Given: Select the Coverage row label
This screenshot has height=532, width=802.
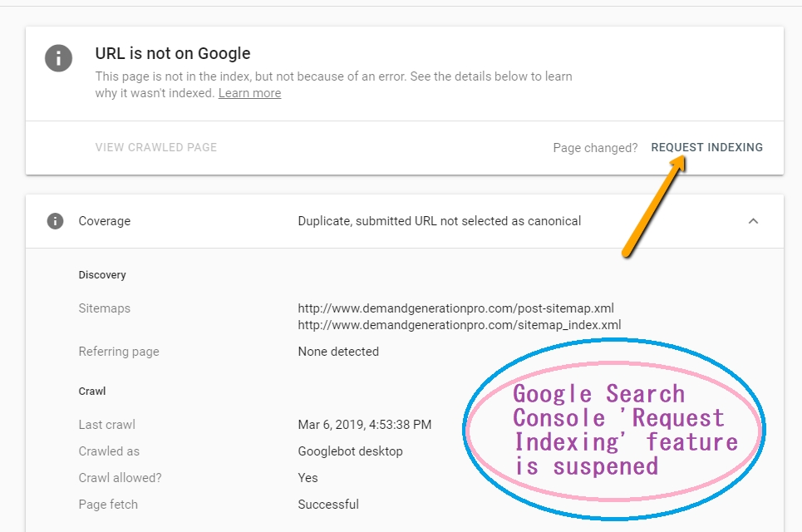Looking at the screenshot, I should click(x=105, y=221).
